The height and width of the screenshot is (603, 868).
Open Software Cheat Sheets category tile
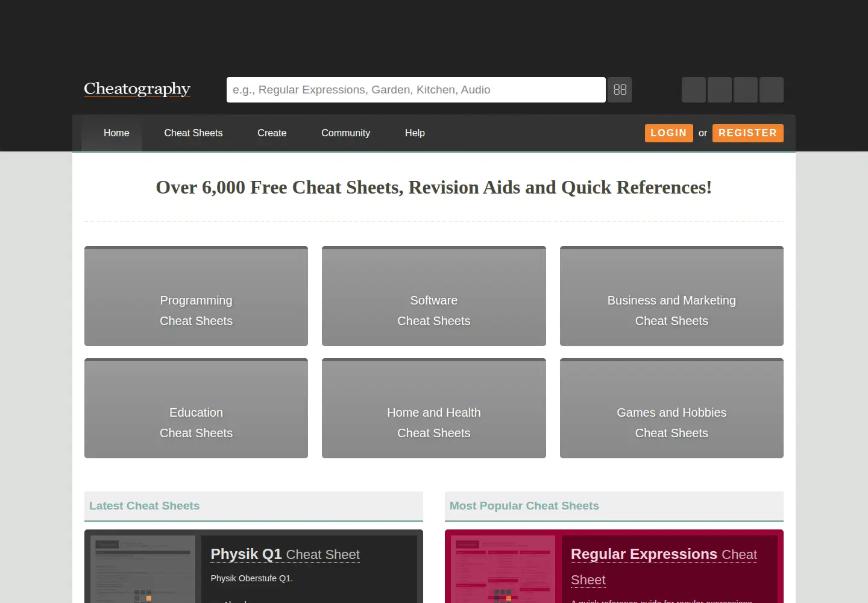(434, 296)
